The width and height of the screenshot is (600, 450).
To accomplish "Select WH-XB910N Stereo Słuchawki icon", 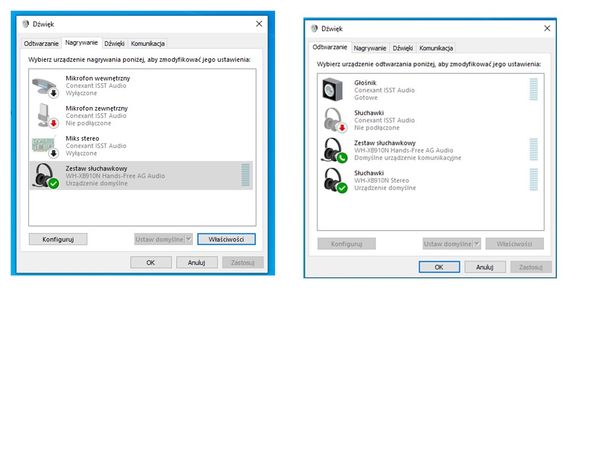I will pos(333,181).
